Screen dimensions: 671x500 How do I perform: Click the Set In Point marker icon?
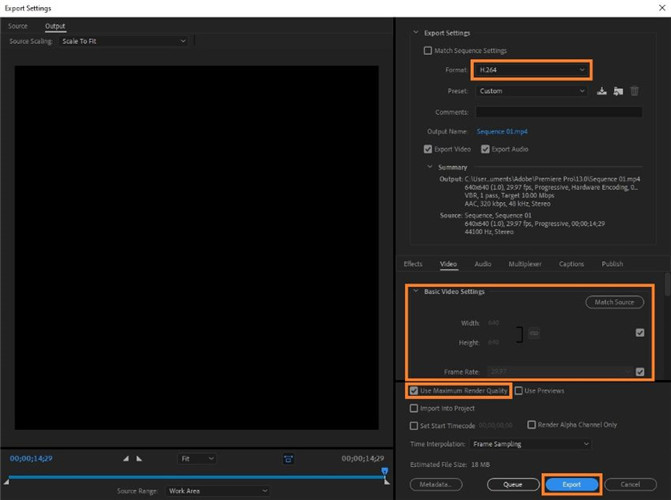coord(126,458)
